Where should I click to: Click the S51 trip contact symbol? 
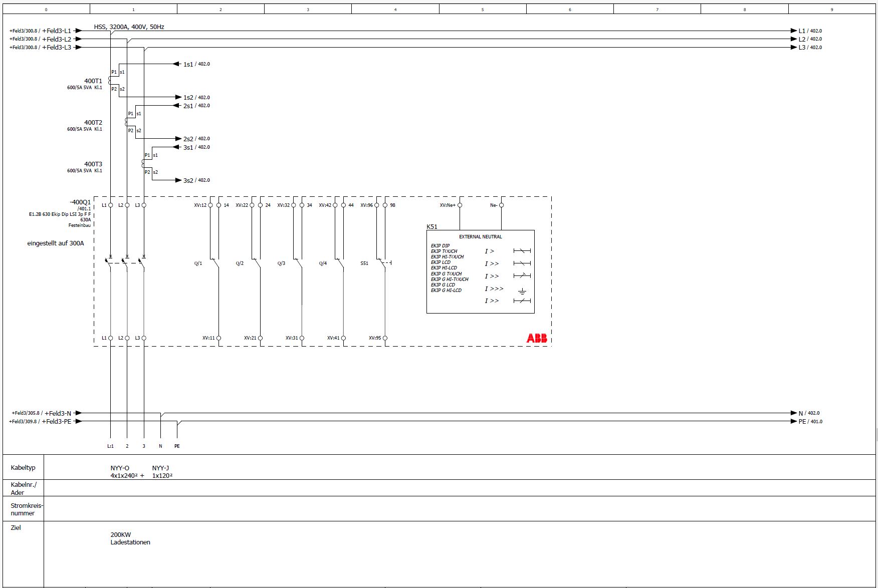click(384, 263)
